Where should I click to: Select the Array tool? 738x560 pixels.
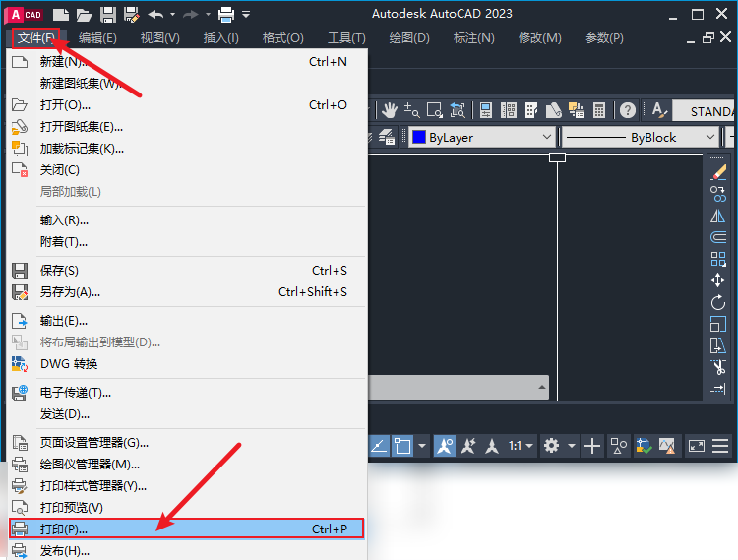click(718, 259)
